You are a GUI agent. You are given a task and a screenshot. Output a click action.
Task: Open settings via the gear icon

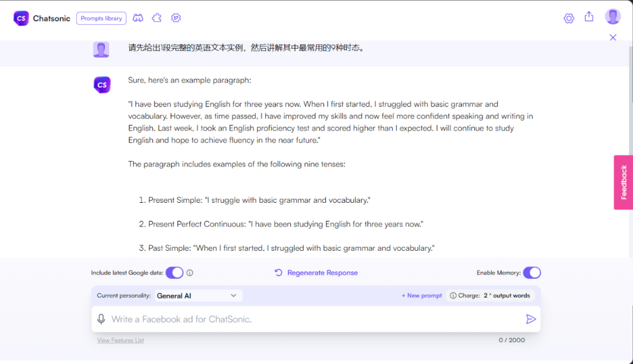(x=569, y=18)
